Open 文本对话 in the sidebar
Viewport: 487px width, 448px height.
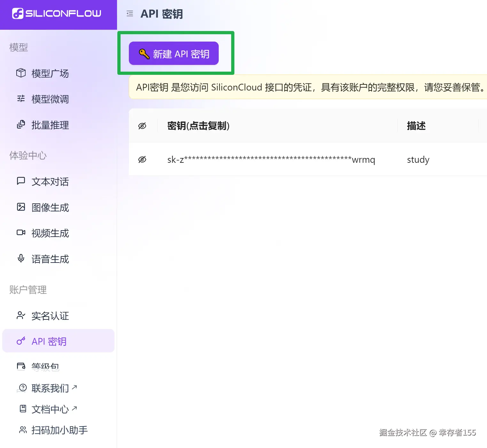coord(50,182)
